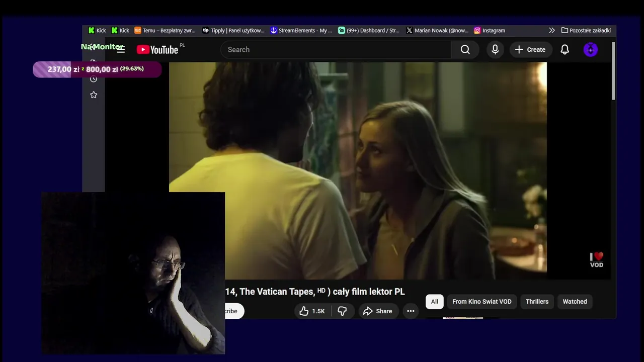644x362 pixels.
Task: Open the Dashboard bookmark
Action: tap(369, 30)
